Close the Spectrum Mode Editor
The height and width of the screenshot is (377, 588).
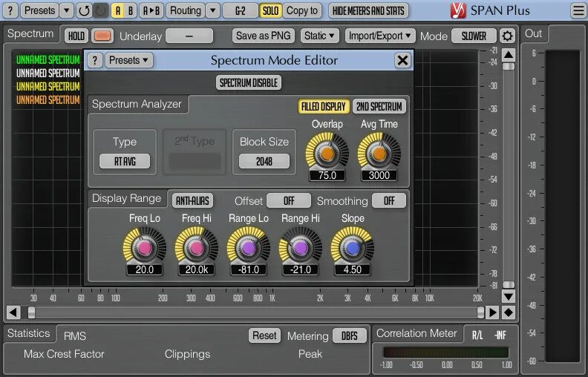tap(402, 60)
